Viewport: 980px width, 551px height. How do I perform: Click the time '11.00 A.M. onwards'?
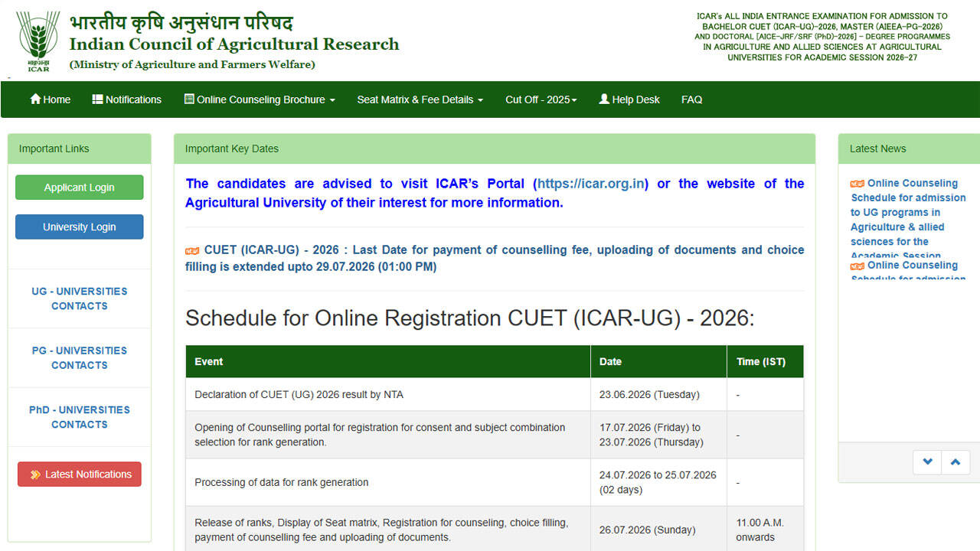pyautogui.click(x=760, y=530)
